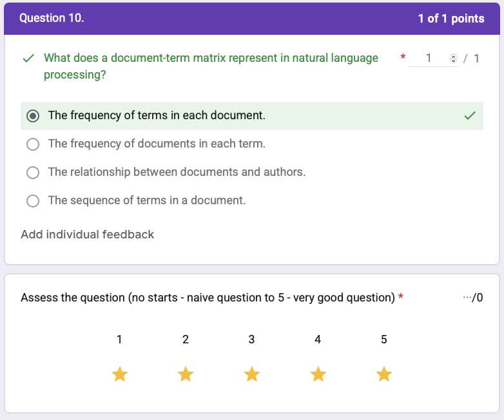Rate the question two stars
The image size is (504, 420).
[x=186, y=374]
